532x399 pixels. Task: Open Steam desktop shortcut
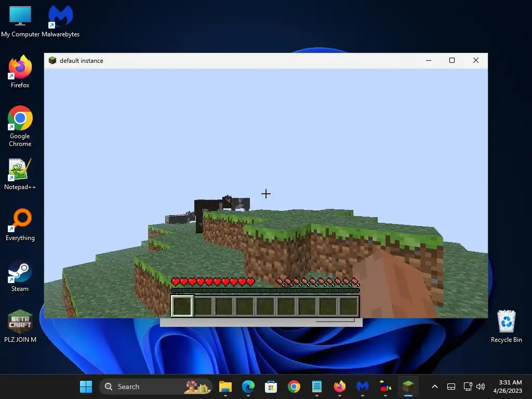(20, 276)
